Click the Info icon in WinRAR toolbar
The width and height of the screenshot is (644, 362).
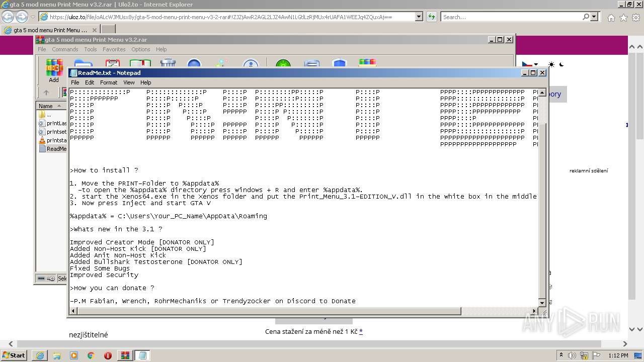point(251,63)
